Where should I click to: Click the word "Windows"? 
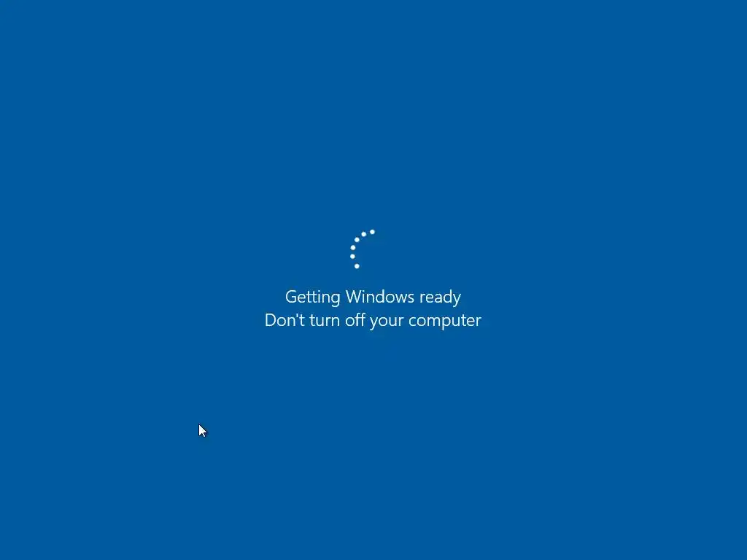[x=379, y=297]
